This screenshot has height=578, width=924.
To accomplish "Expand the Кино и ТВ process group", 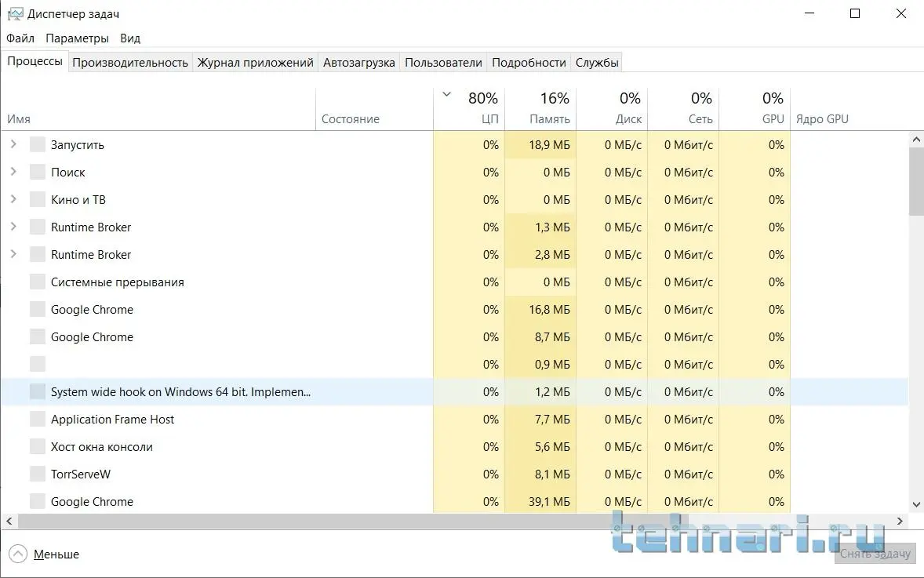I will pyautogui.click(x=13, y=199).
